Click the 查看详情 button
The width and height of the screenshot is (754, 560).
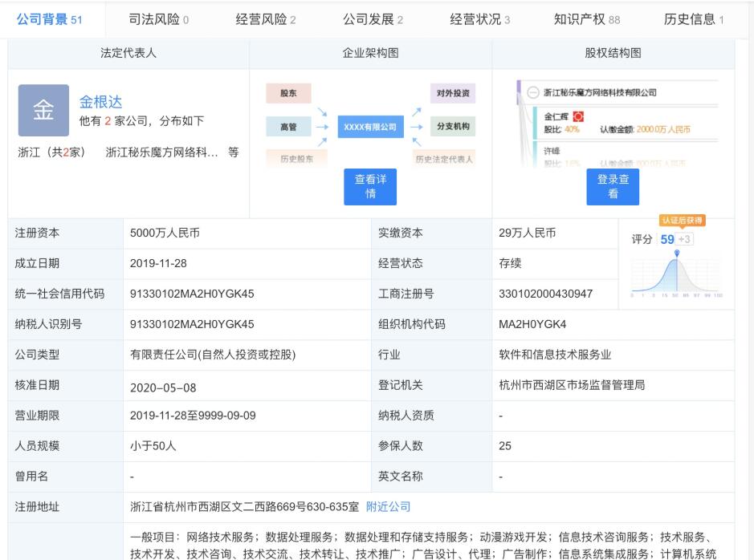[x=370, y=187]
